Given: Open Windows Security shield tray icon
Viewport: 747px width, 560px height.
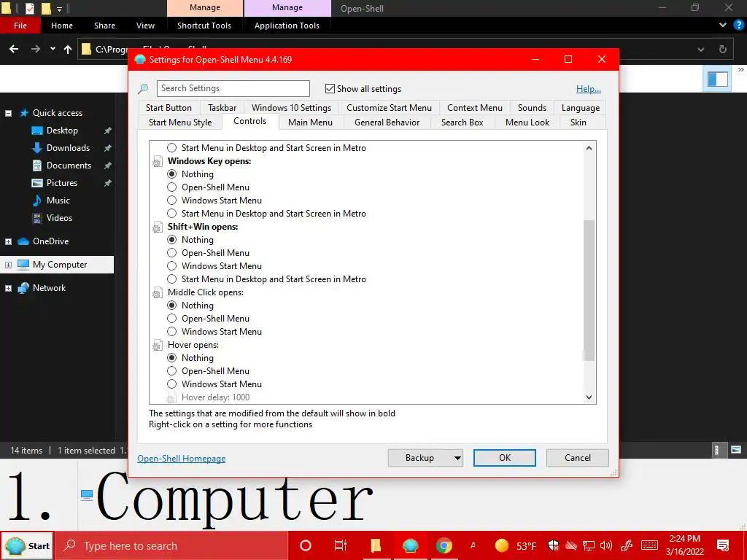Looking at the screenshot, I should (553, 545).
